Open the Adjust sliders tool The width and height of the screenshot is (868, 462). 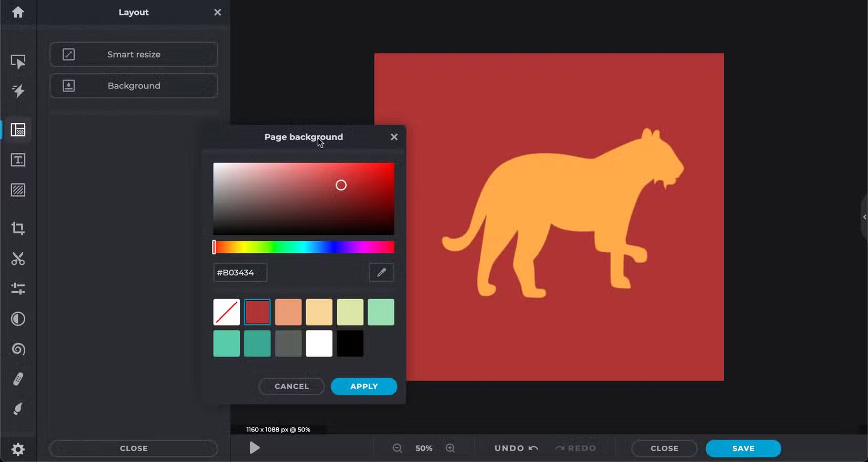[18, 289]
